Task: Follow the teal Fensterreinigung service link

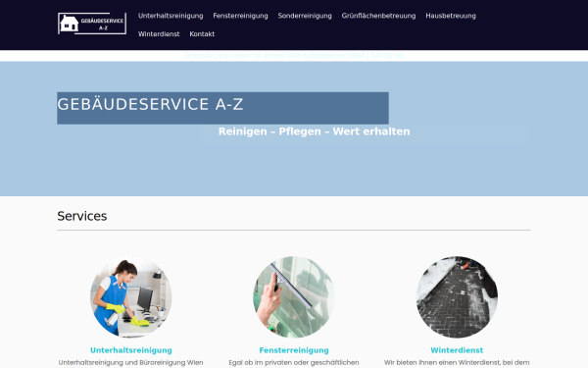Action: coord(294,350)
